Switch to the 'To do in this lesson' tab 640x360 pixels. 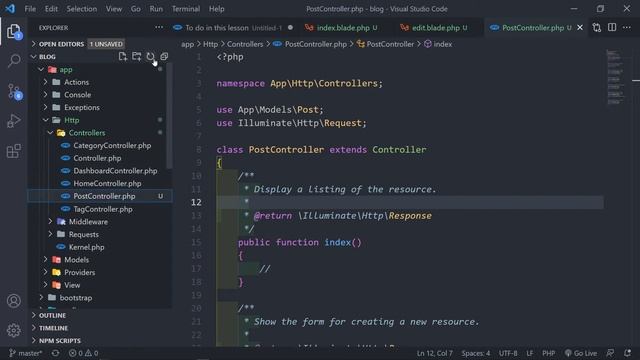(x=233, y=27)
